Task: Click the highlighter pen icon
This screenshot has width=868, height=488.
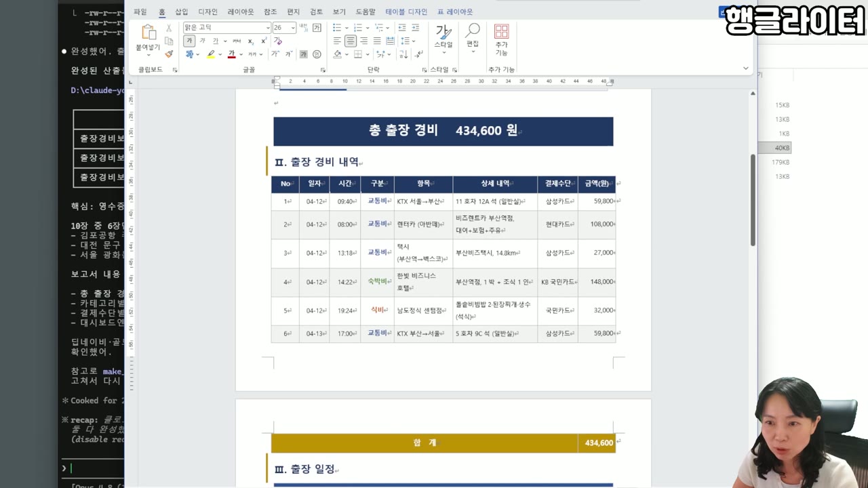Action: click(211, 54)
